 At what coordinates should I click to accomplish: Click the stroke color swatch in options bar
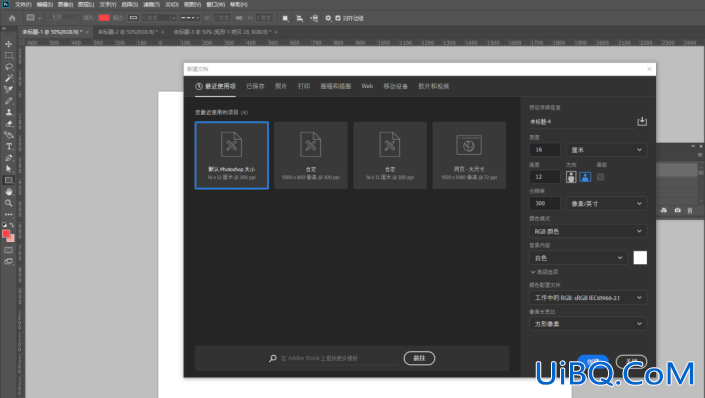point(133,18)
